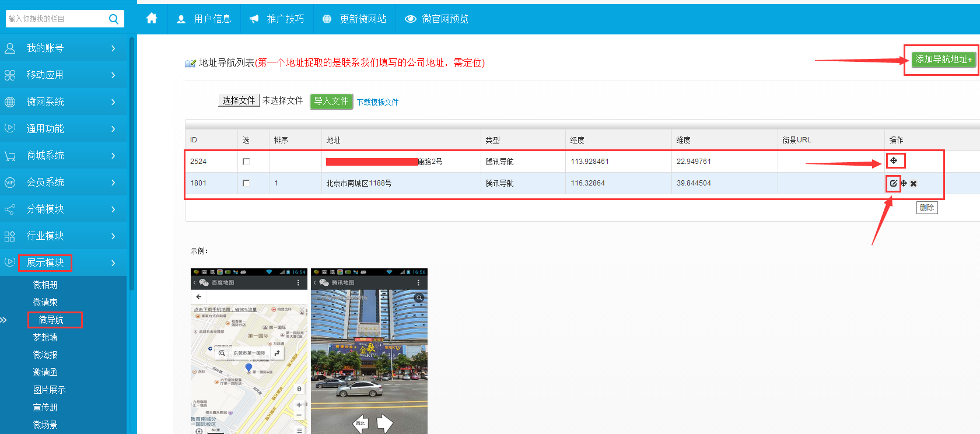Click the green 添加导航地址+ button
Screen dimensions: 980x434
click(943, 60)
